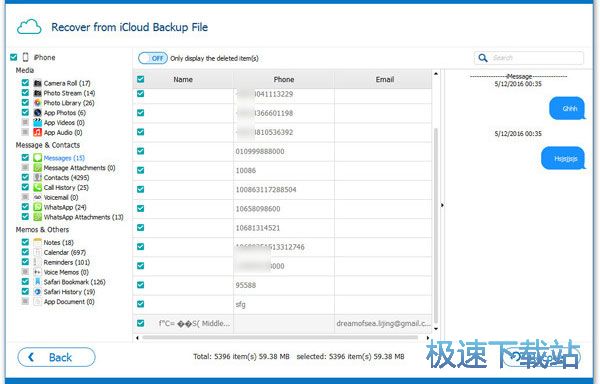This screenshot has width=600, height=384.
Task: Open Call History (25) category
Action: 66,188
